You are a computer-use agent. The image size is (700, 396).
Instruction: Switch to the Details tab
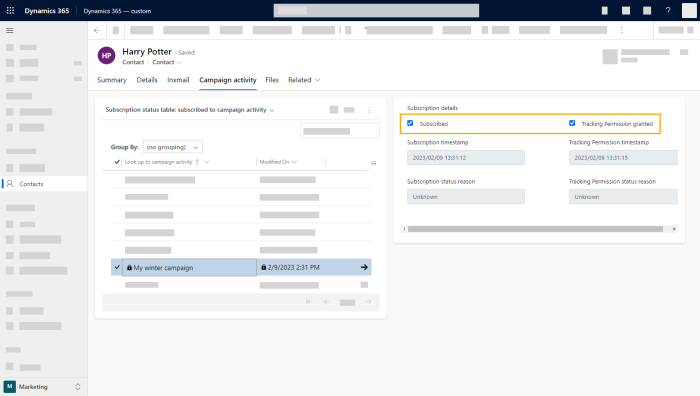pyautogui.click(x=147, y=80)
